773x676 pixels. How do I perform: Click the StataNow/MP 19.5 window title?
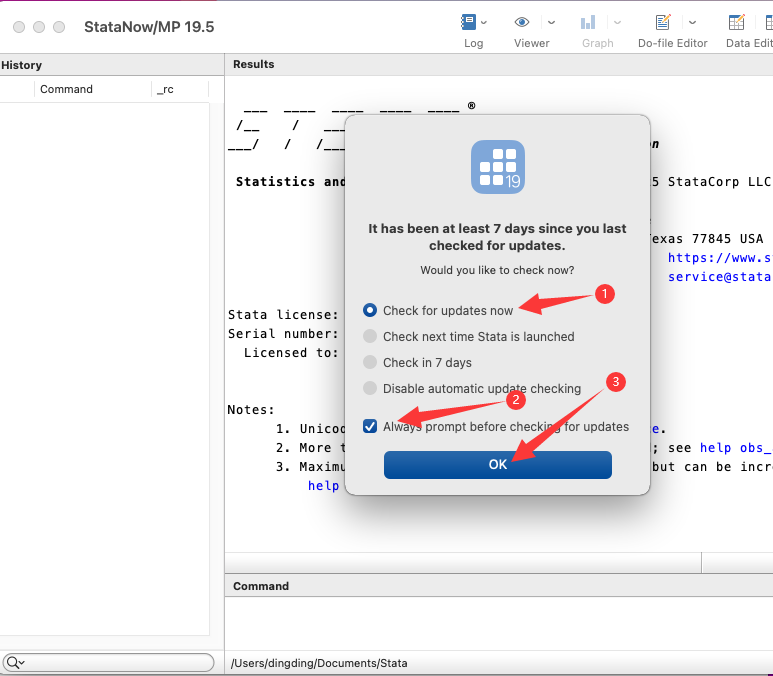click(149, 27)
